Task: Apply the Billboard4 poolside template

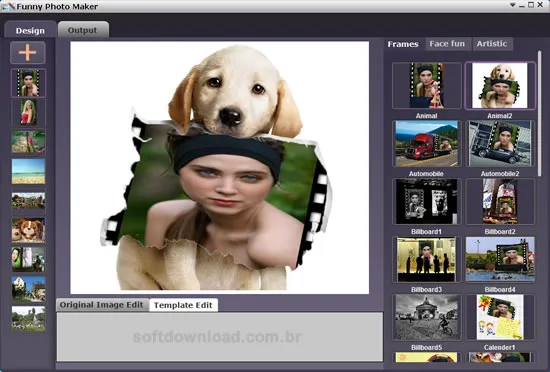Action: 500,259
